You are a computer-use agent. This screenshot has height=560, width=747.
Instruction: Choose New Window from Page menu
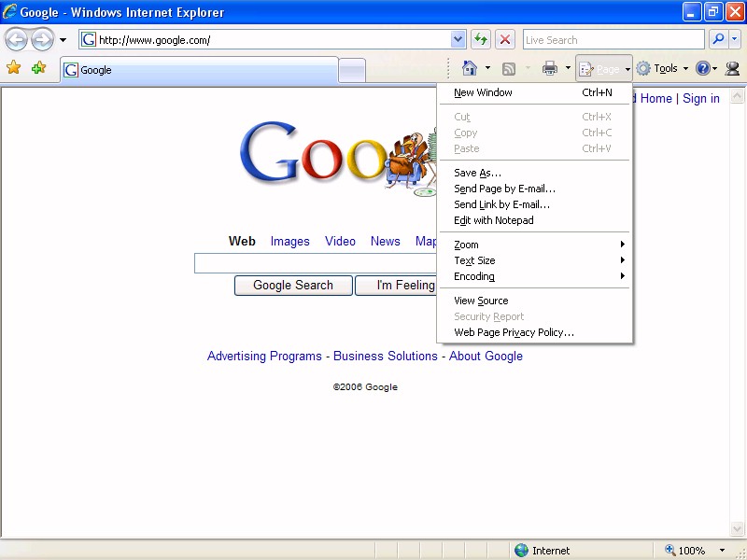tap(534, 92)
